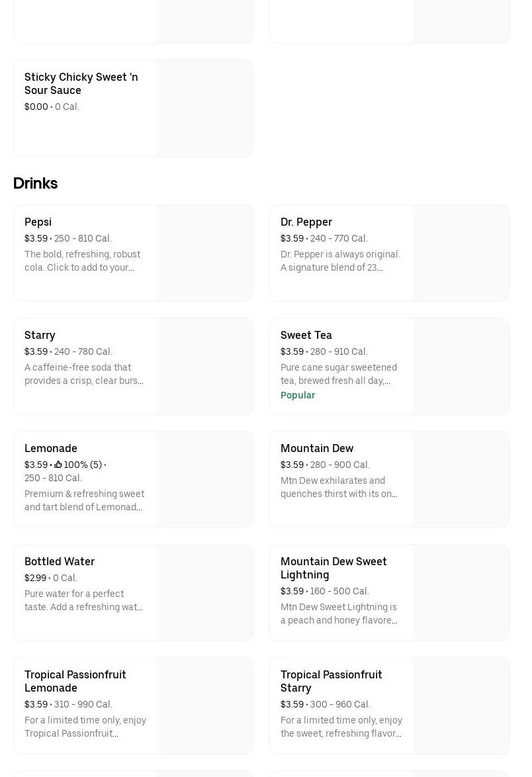Open the Bottled Water item

(x=60, y=562)
